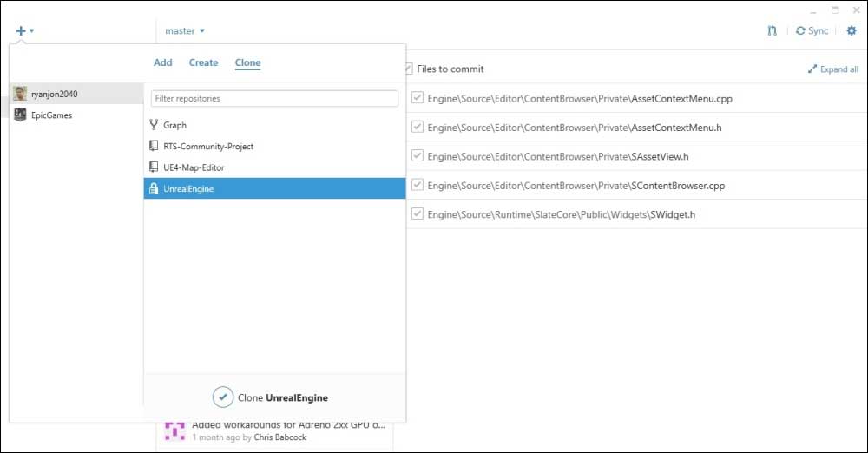Select the RTS-Community-Project repository
The height and width of the screenshot is (453, 868).
pyautogui.click(x=274, y=146)
